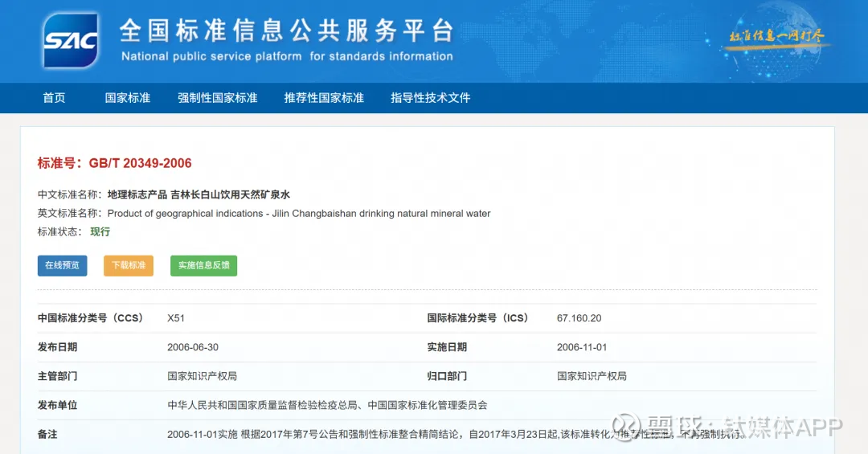Click ICS value 67.160.20
Screen dimensions: 868x454
point(579,318)
